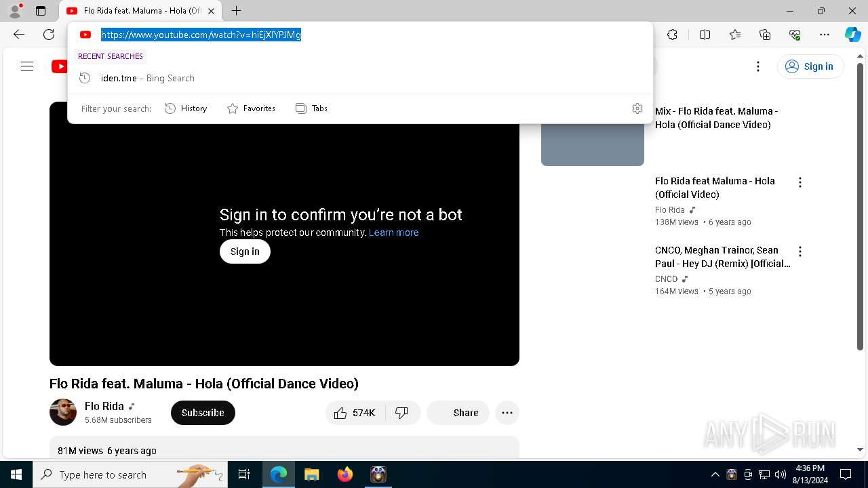Image resolution: width=868 pixels, height=488 pixels.
Task: Open Edge Settings and more menu
Action: coord(825,35)
